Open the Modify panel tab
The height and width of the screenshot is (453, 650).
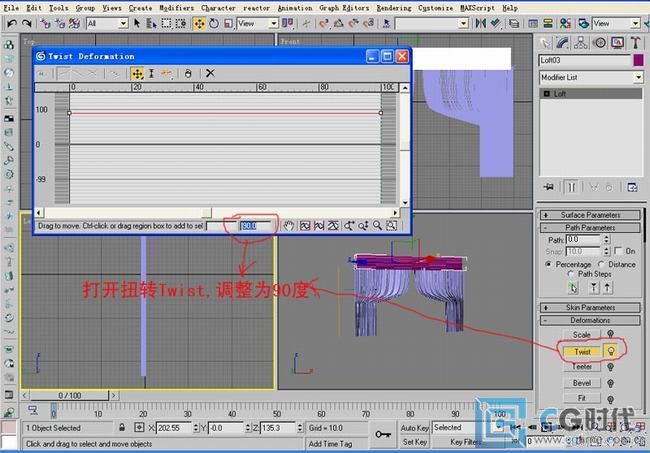click(563, 43)
